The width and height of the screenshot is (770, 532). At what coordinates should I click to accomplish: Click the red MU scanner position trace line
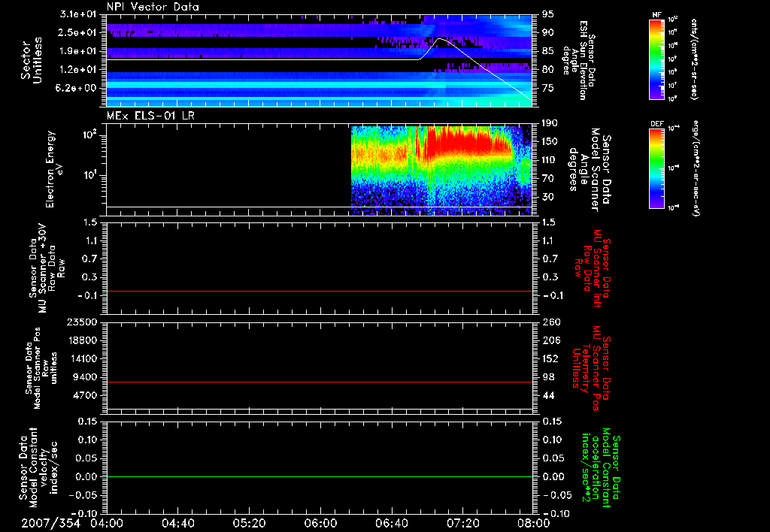pyautogui.click(x=320, y=382)
